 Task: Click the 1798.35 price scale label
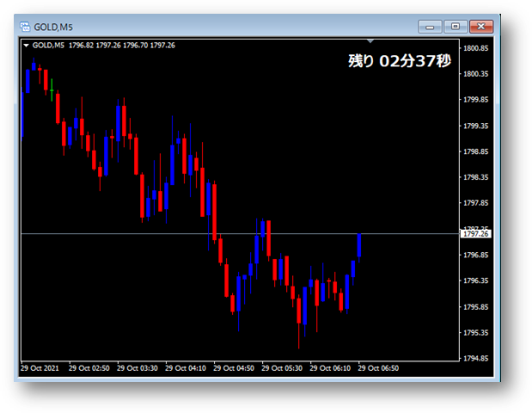[x=475, y=177]
